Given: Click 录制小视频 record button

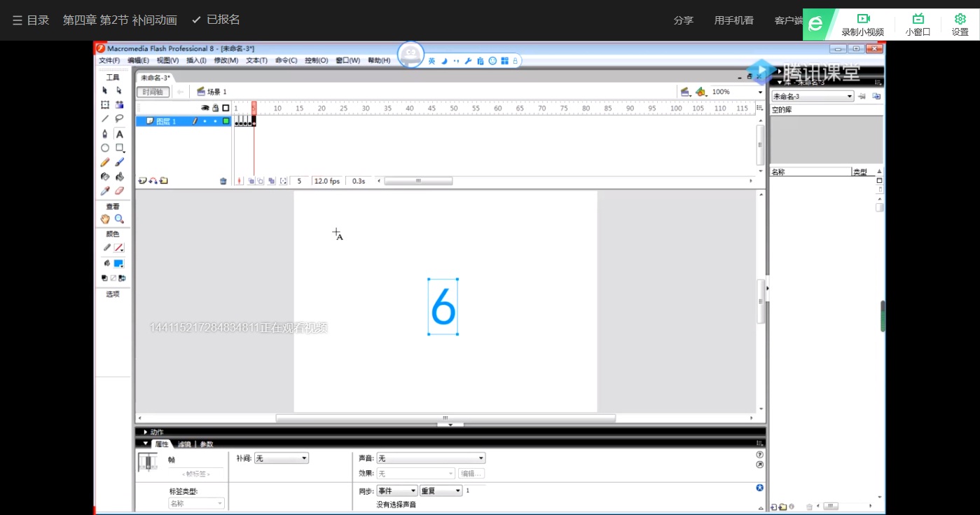Looking at the screenshot, I should tap(862, 25).
